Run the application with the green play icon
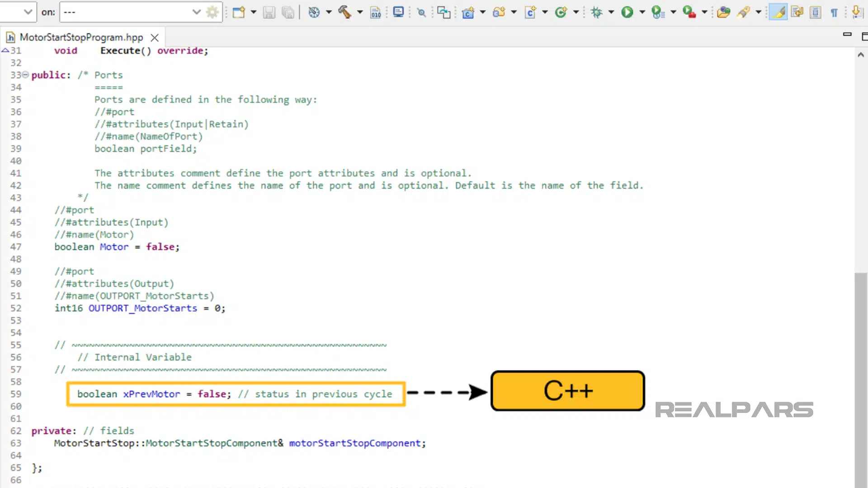The height and width of the screenshot is (488, 868). coord(627,12)
